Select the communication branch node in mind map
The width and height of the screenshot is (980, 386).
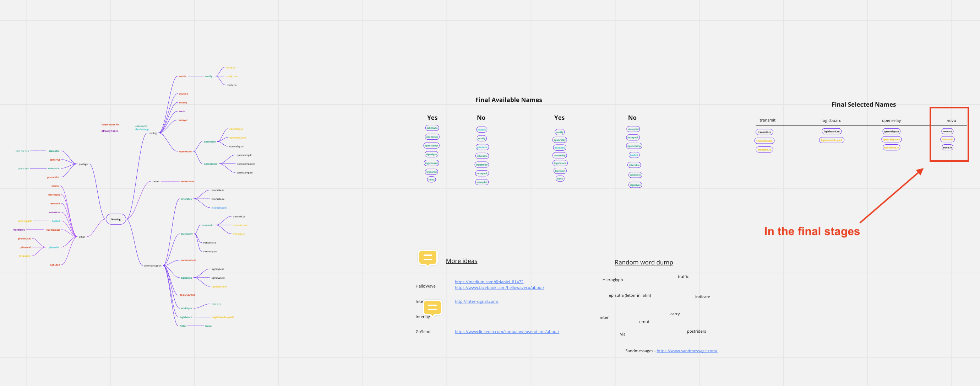[153, 266]
